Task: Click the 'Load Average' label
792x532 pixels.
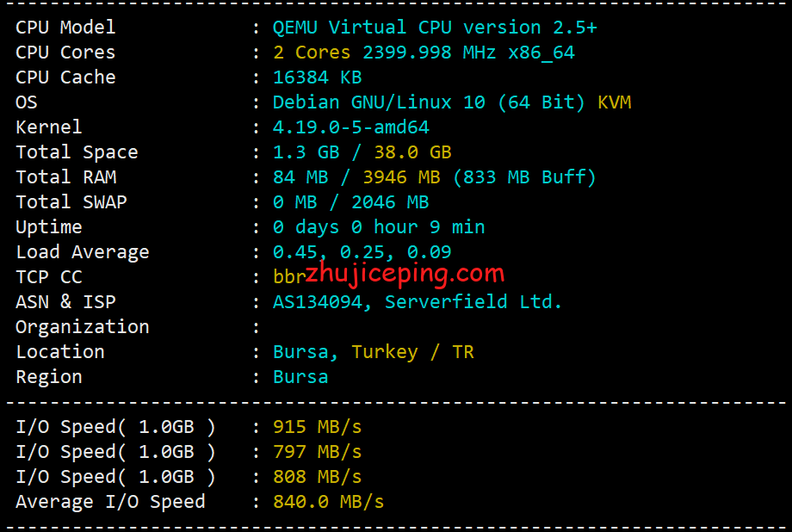Action: (83, 251)
